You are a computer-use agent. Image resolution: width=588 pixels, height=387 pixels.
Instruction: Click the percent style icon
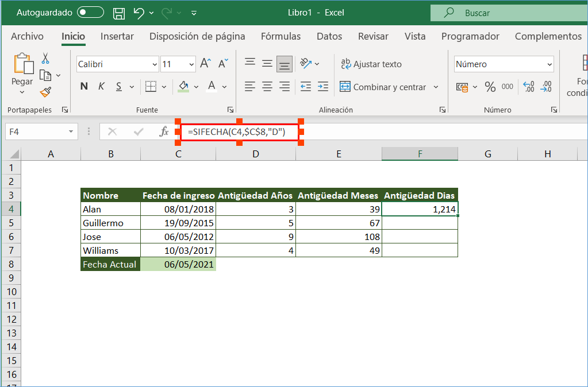tap(490, 87)
